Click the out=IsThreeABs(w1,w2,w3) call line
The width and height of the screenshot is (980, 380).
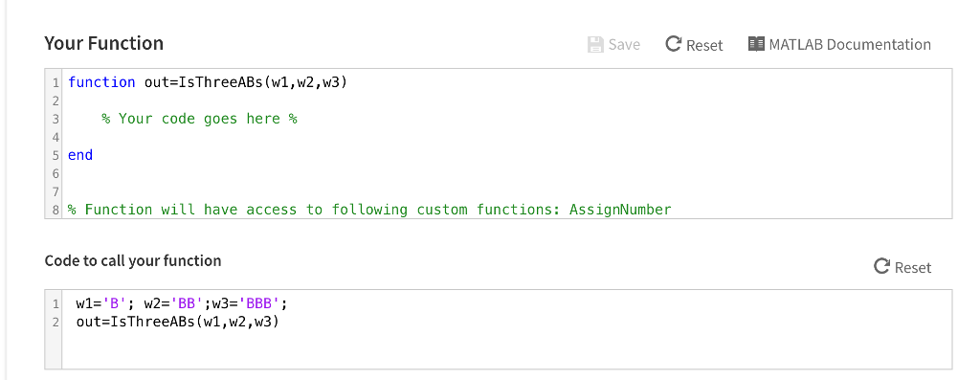coord(177,322)
